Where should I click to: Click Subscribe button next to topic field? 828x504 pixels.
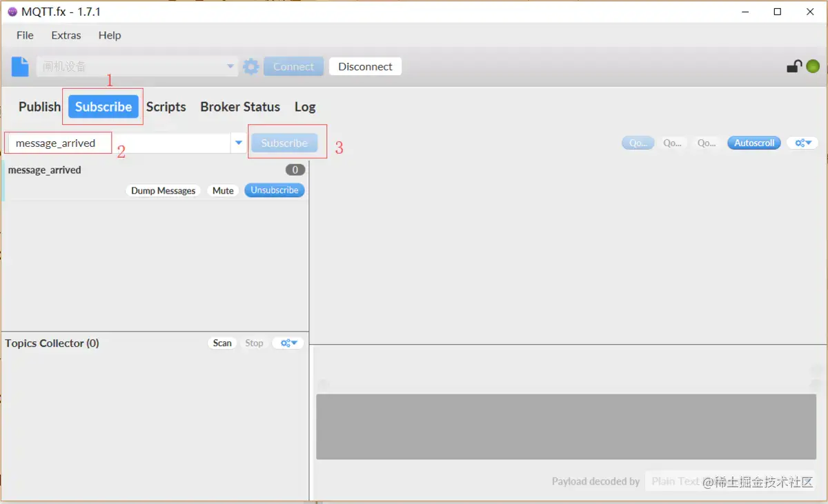pos(284,143)
